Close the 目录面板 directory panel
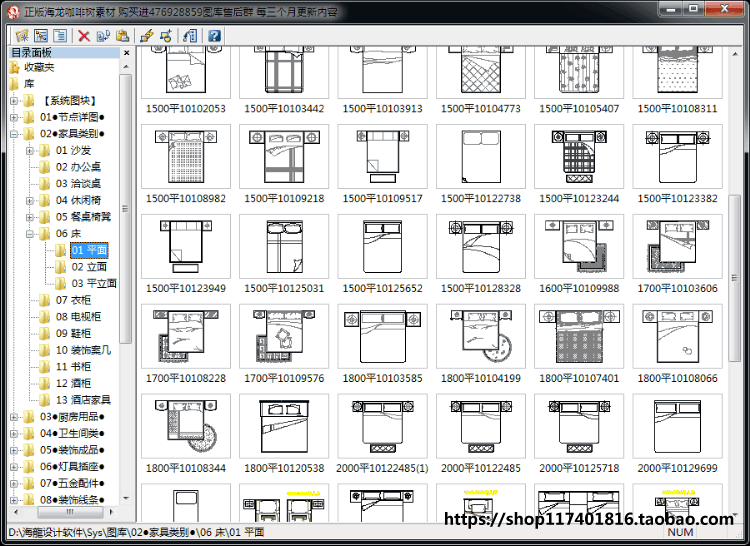This screenshot has height=546, width=750. click(x=126, y=53)
